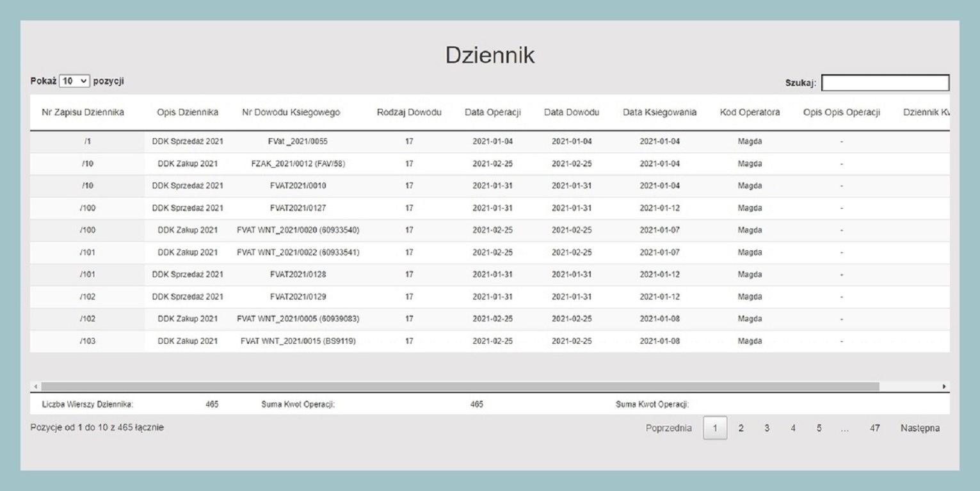Sort by Data Dowodu column header
Viewport: 980px width, 491px height.
571,113
